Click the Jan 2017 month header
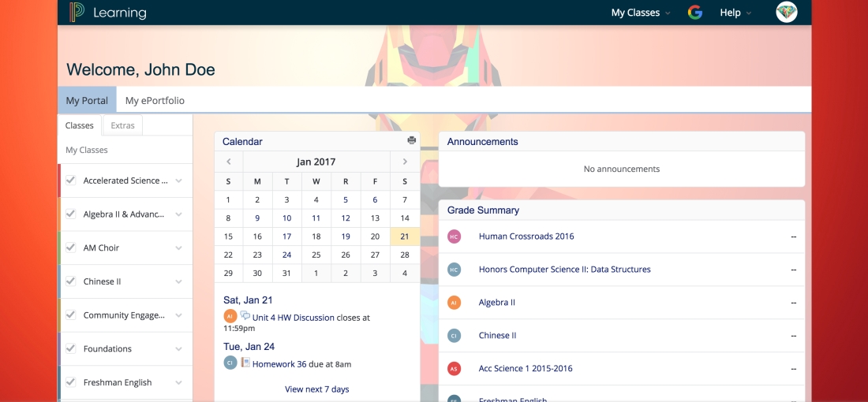Screen dimensions: 868x402 316,162
